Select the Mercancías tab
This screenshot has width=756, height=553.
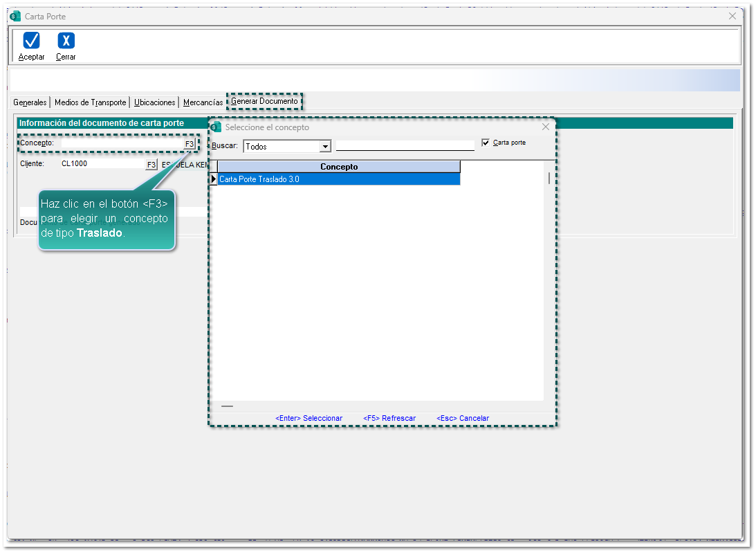click(203, 102)
